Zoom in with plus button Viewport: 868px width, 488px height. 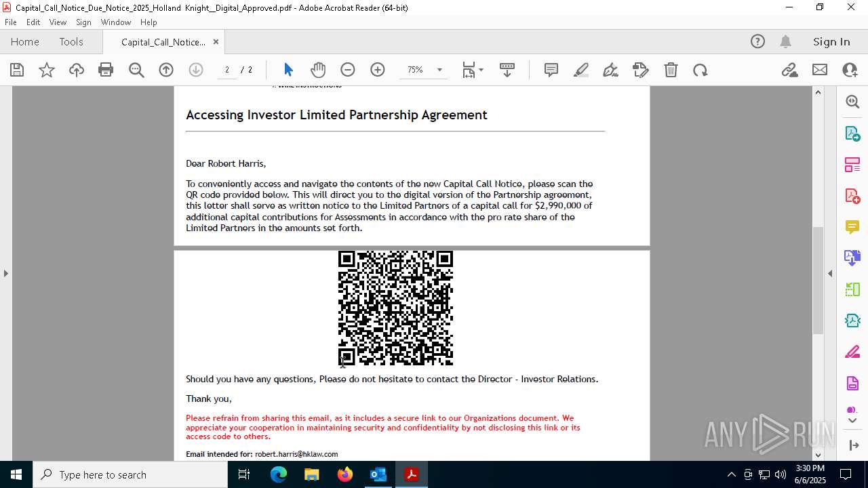(378, 70)
